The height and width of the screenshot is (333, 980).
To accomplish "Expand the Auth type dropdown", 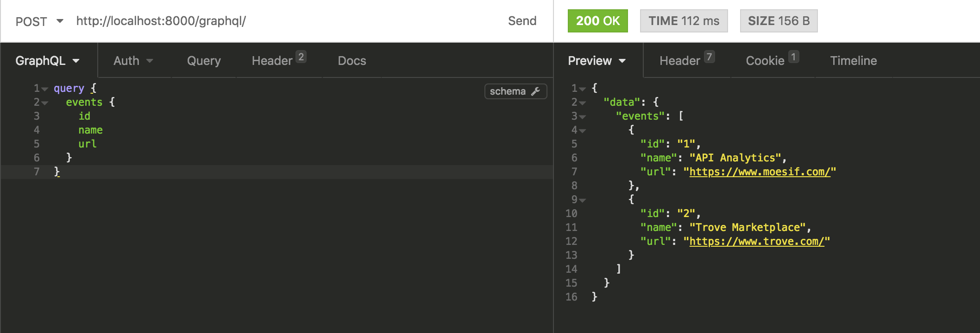I will click(133, 61).
